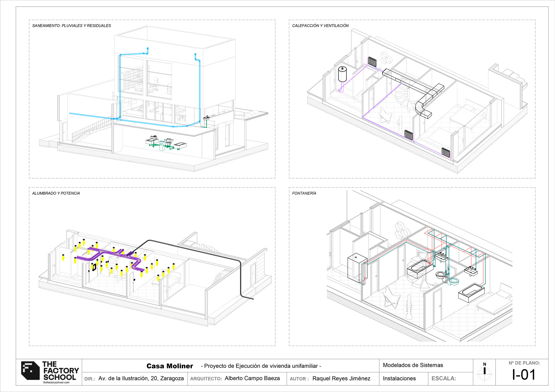Viewport: 555px width, 392px height.
Task: Switch to the Instalaciones section label
Action: coord(399,378)
